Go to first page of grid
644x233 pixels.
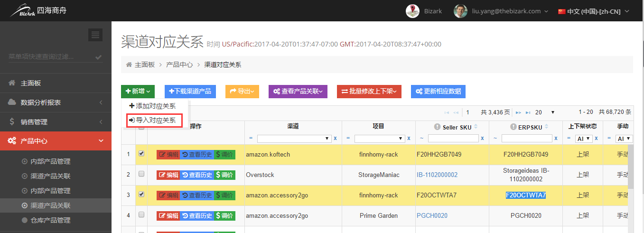[446, 112]
